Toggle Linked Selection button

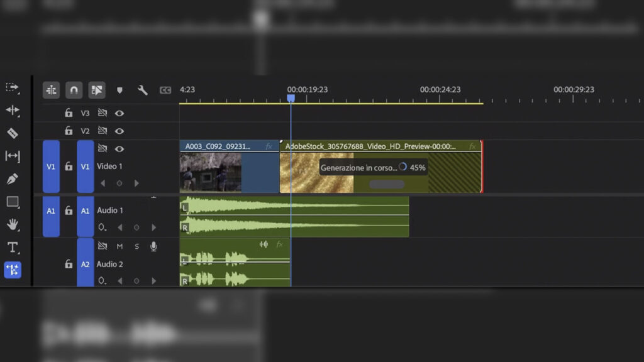click(97, 90)
